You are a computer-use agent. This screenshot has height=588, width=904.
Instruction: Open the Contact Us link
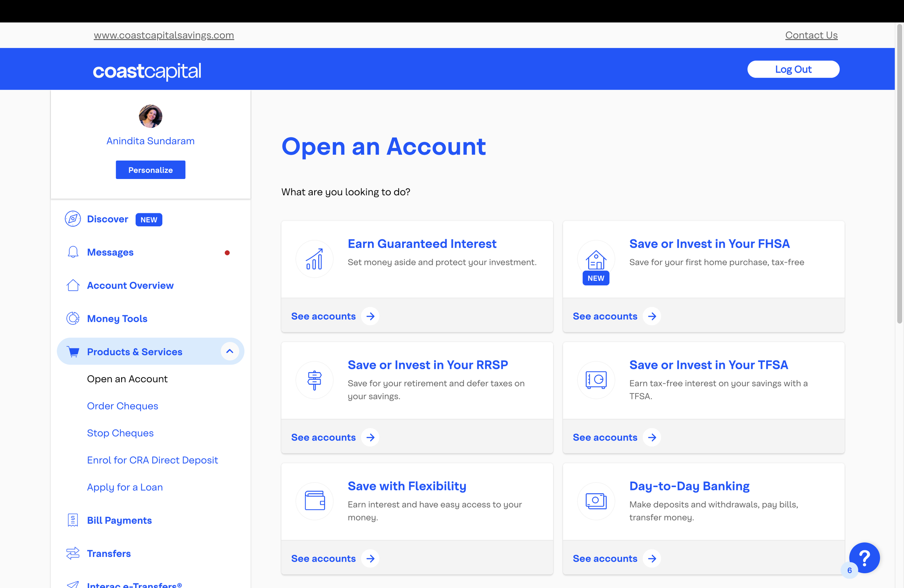[811, 35]
